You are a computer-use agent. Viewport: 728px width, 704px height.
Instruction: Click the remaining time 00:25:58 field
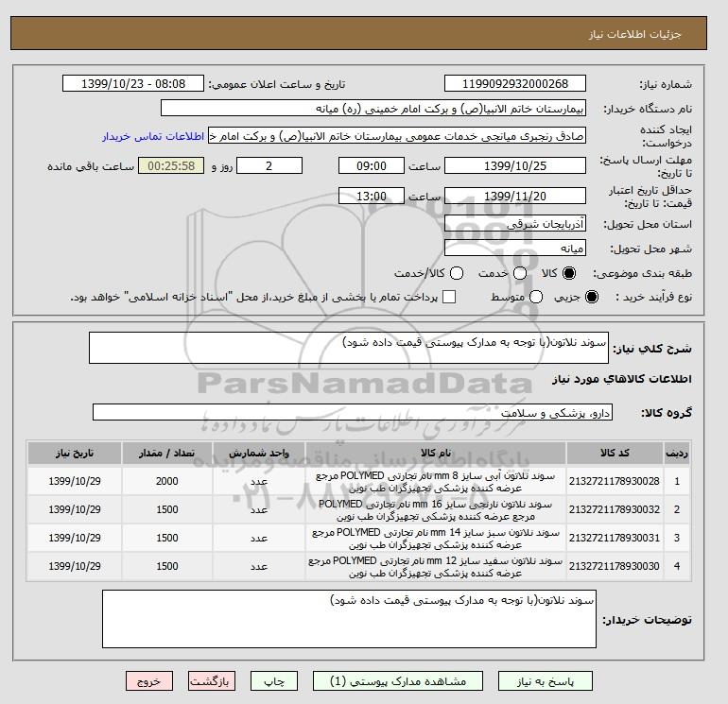point(171,165)
